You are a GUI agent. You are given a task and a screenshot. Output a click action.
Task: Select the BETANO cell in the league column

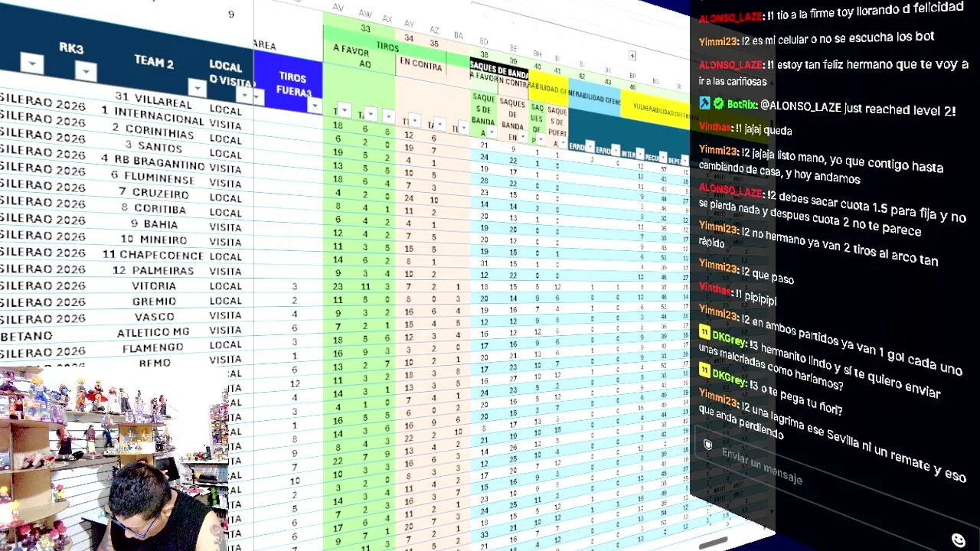coord(27,336)
